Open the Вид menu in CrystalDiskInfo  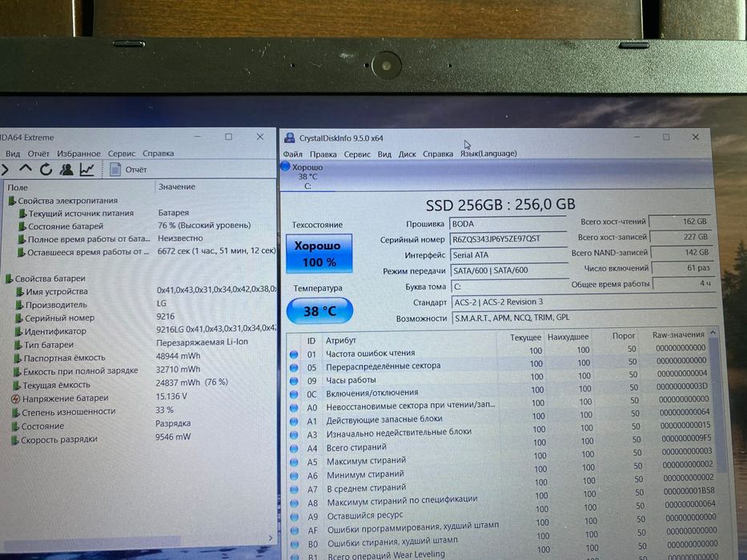tap(384, 154)
